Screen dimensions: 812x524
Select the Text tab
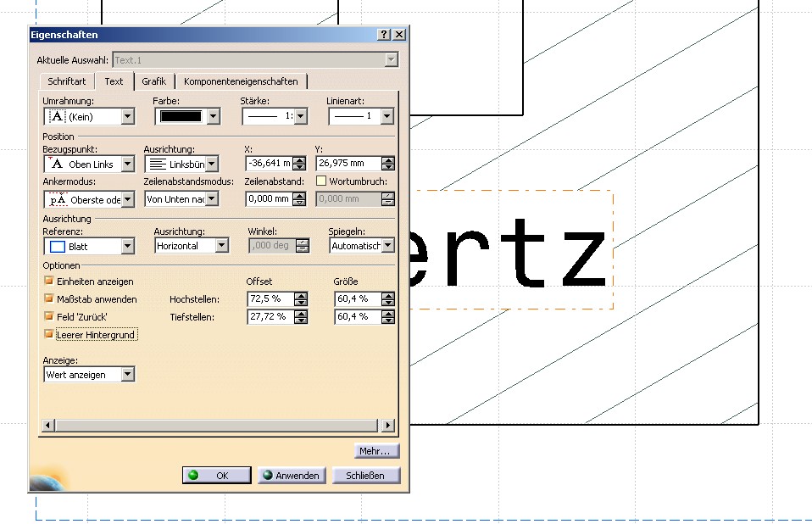pyautogui.click(x=114, y=81)
